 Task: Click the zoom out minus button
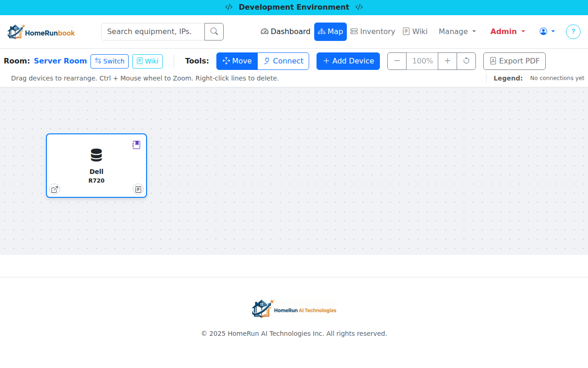pyautogui.click(x=397, y=61)
